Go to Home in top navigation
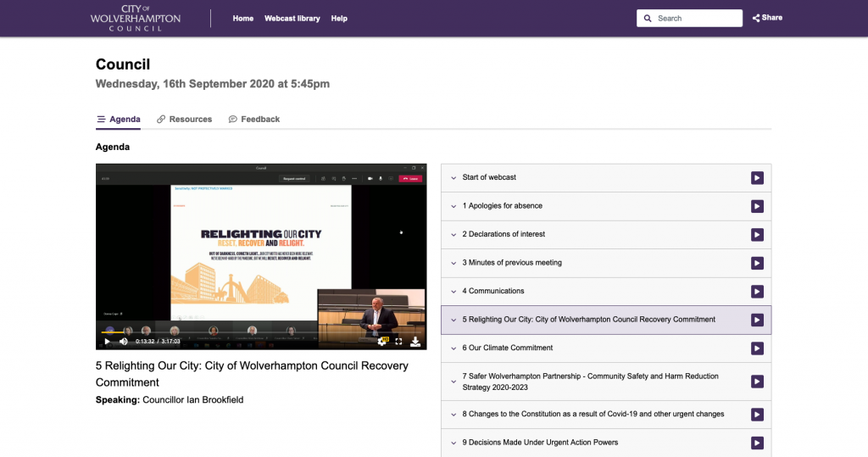The width and height of the screenshot is (868, 457). (243, 19)
